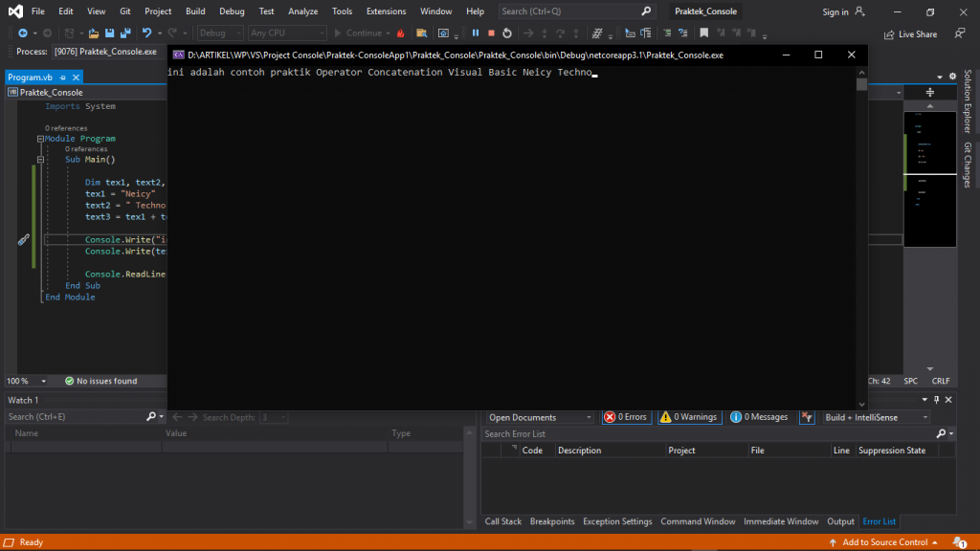Screen dimensions: 980x551
Task: Click the Restart debugging icon
Action: click(507, 33)
